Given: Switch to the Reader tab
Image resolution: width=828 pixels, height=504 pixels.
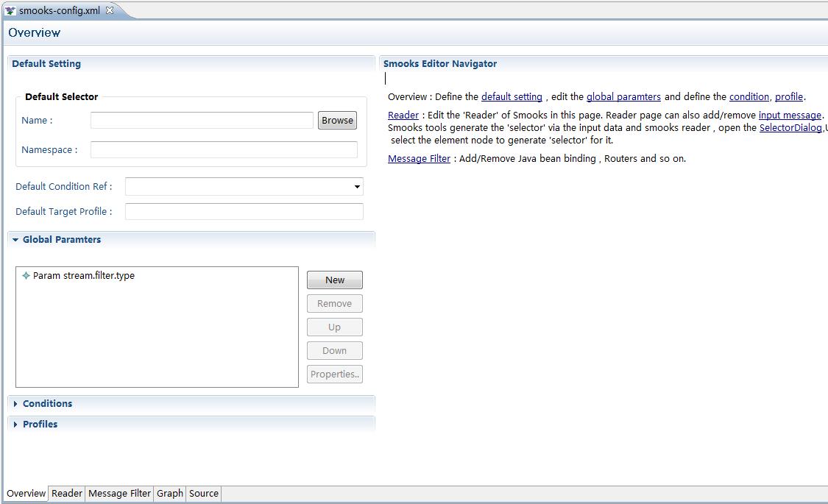Looking at the screenshot, I should click(66, 494).
